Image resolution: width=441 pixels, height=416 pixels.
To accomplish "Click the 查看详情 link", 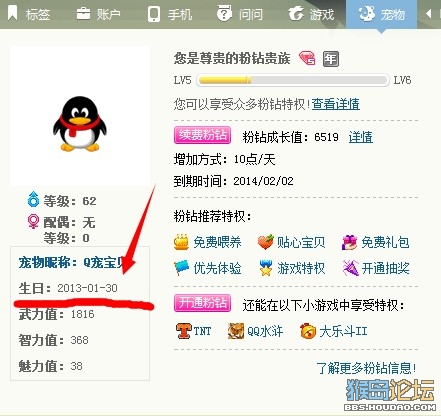I will [336, 104].
